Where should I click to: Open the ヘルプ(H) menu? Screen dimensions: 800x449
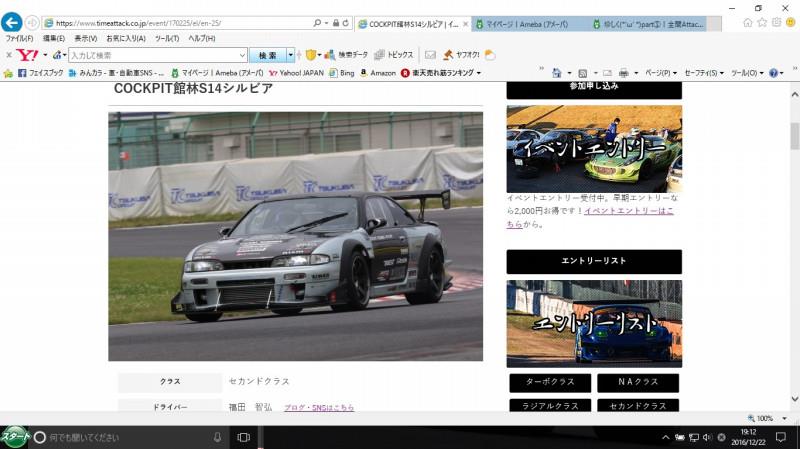pyautogui.click(x=202, y=38)
